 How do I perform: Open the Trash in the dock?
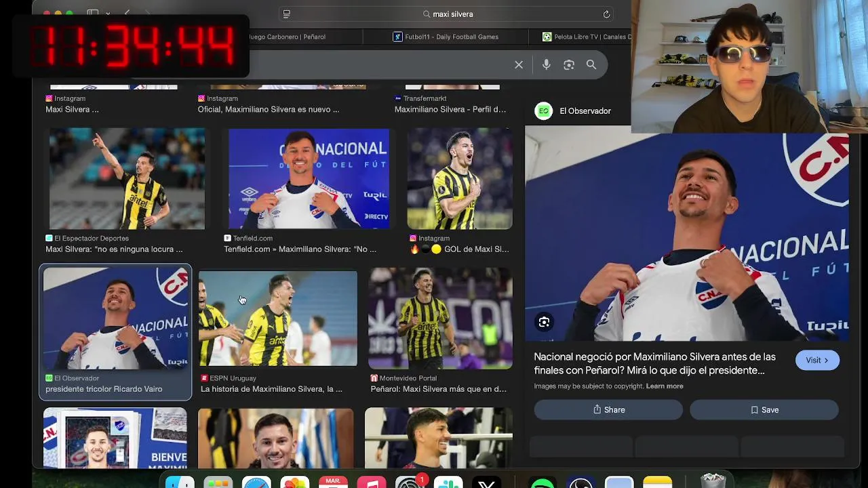(x=712, y=481)
